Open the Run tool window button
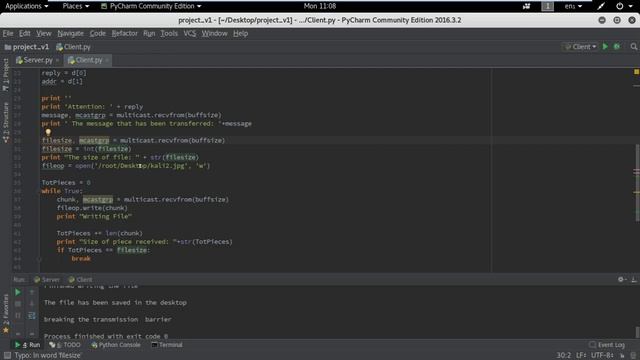This screenshot has height=360, width=640. pos(27,345)
